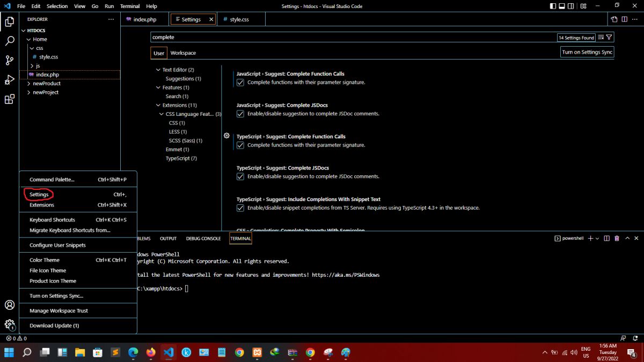Click Open Settings (JSON) icon
Viewport: 644px width, 362px height.
click(614, 19)
